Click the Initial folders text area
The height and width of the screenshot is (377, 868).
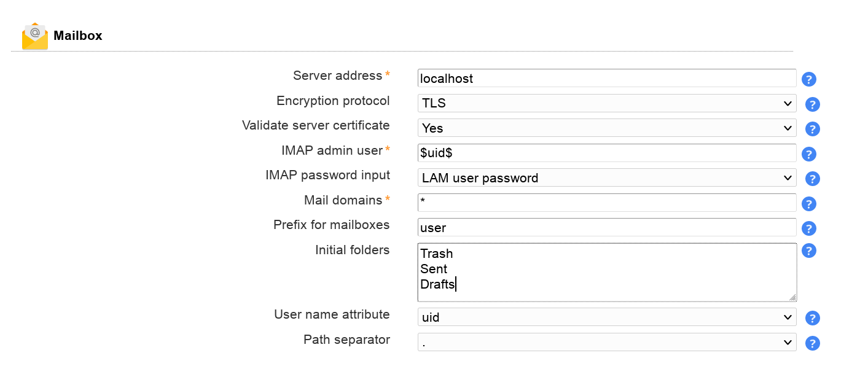(606, 272)
